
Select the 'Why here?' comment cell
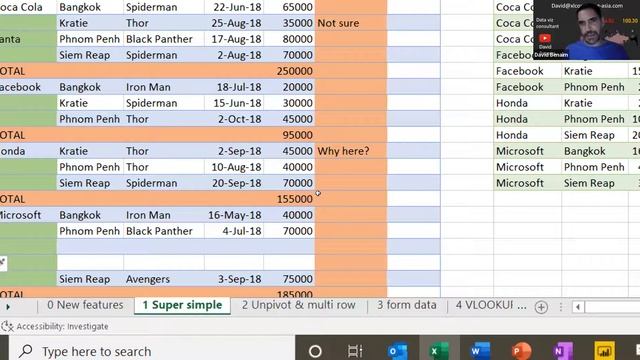click(x=351, y=151)
